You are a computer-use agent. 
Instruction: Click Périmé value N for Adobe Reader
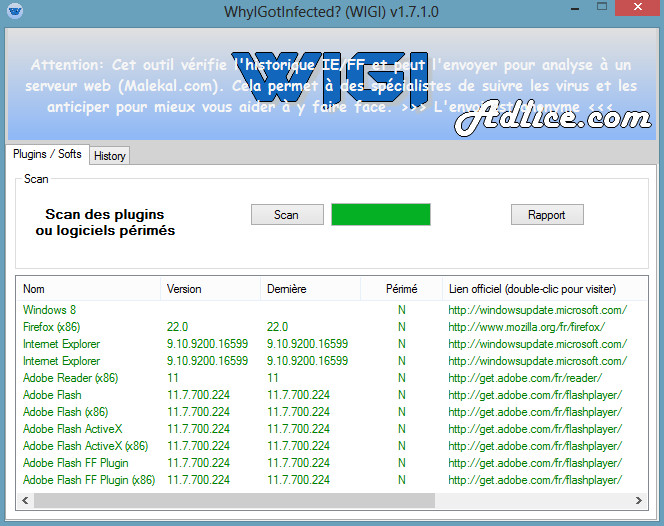click(401, 378)
